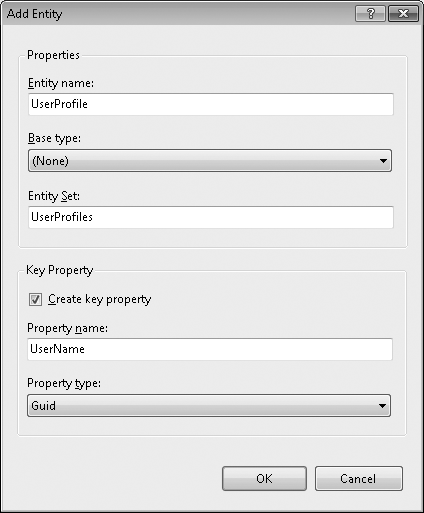Viewport: 424px width, 513px height.
Task: Close the Add Entity dialog
Action: click(x=403, y=14)
